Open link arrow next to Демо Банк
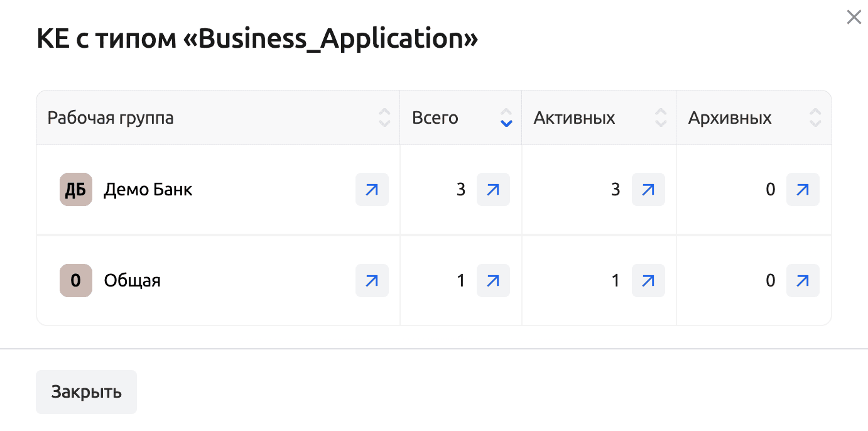Screen dimensions: 868x431 point(372,189)
